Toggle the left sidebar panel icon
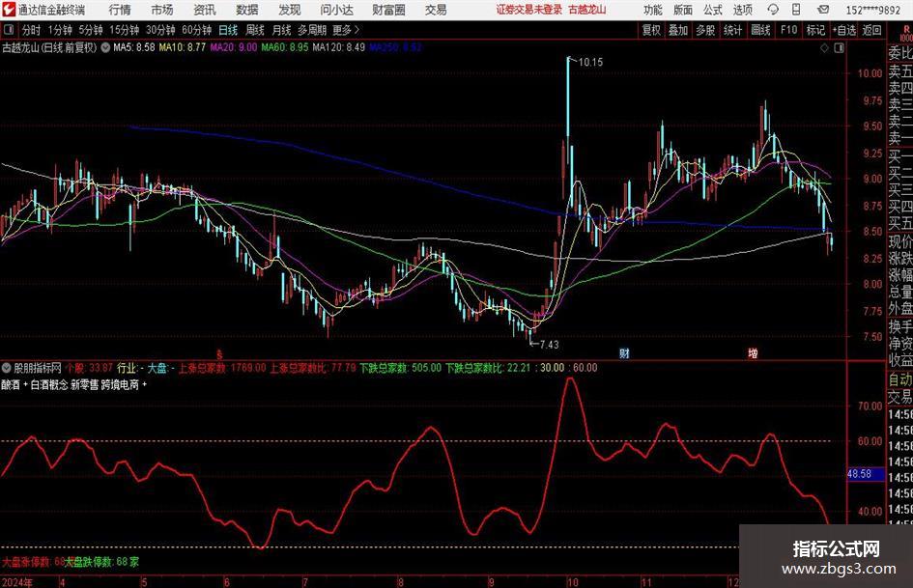 (8, 30)
